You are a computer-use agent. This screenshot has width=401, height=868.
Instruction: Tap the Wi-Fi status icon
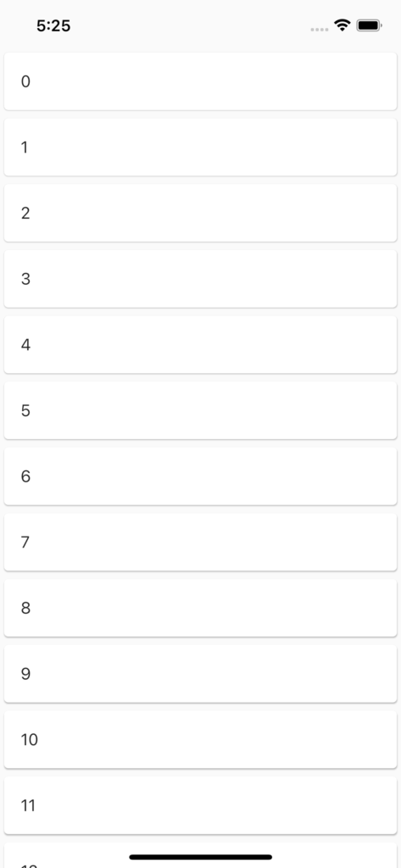point(343,25)
